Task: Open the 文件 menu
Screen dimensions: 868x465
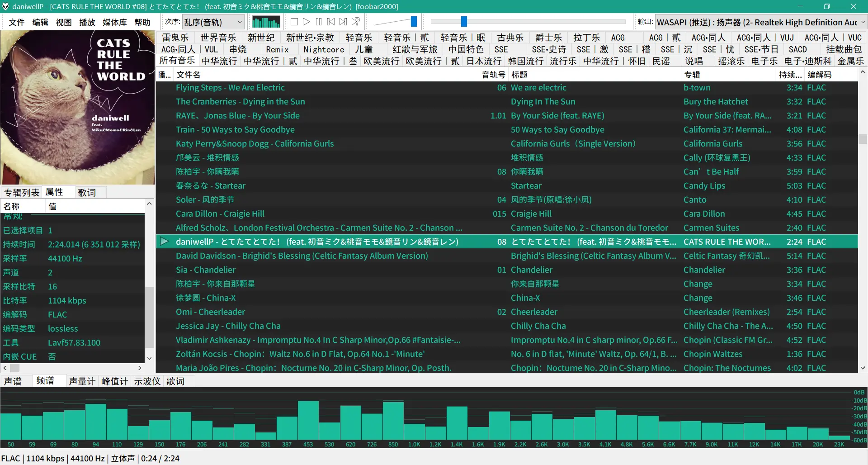Action: [17, 22]
